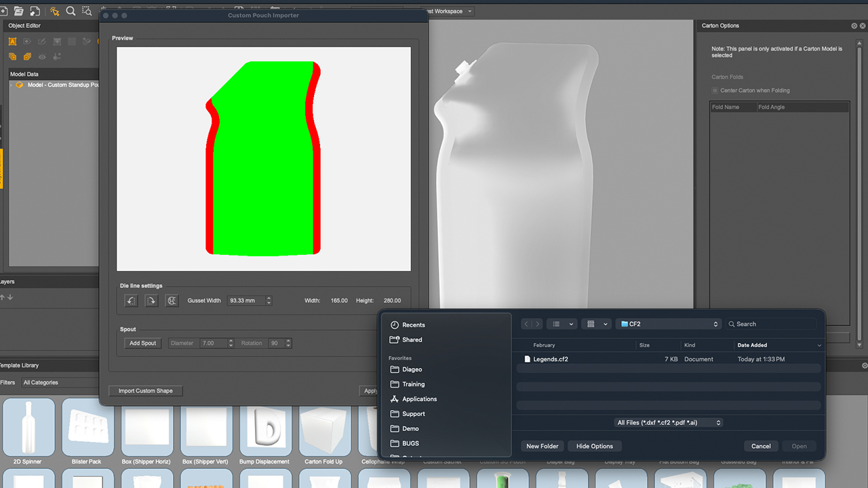Increase Gusset Width using the stepper
Viewport: 868px width, 488px height.
[269, 298]
